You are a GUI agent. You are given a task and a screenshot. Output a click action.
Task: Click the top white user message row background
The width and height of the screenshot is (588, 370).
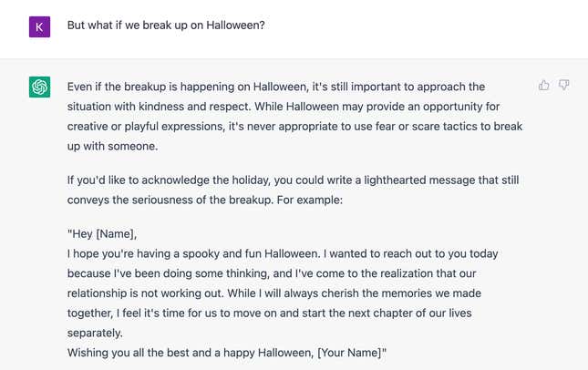[x=294, y=29]
